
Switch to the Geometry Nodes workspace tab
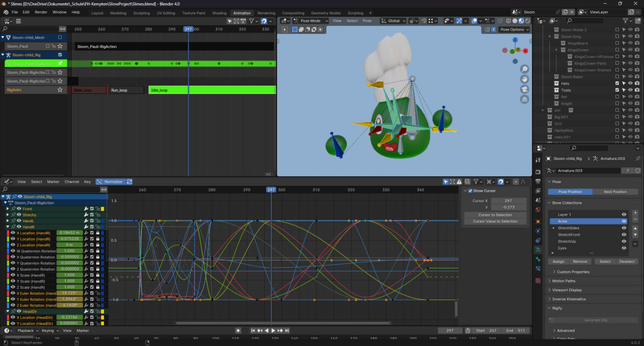(325, 13)
